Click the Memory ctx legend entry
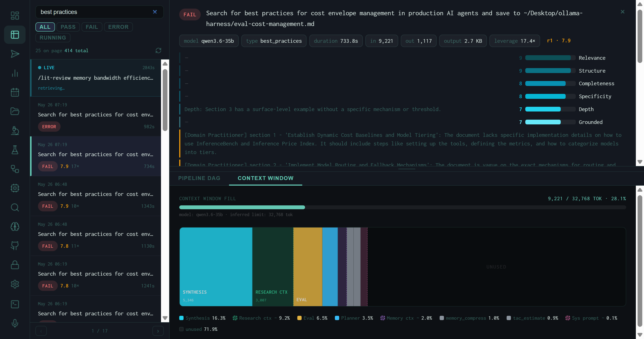Image resolution: width=644 pixels, height=339 pixels. pyautogui.click(x=406, y=318)
